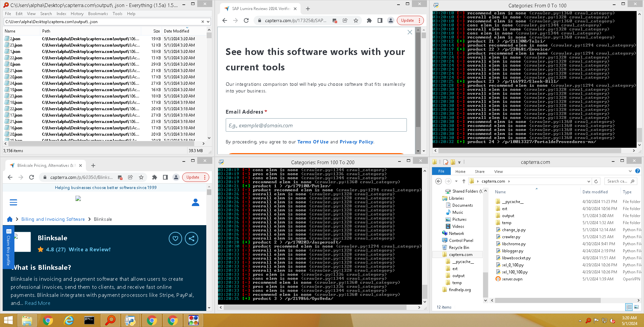
Task: Click the Terms Of Use link
Action: (313, 142)
